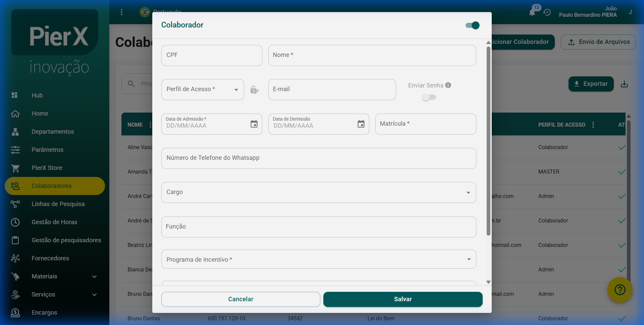Click the Salvar button
The image size is (644, 325).
[402, 299]
